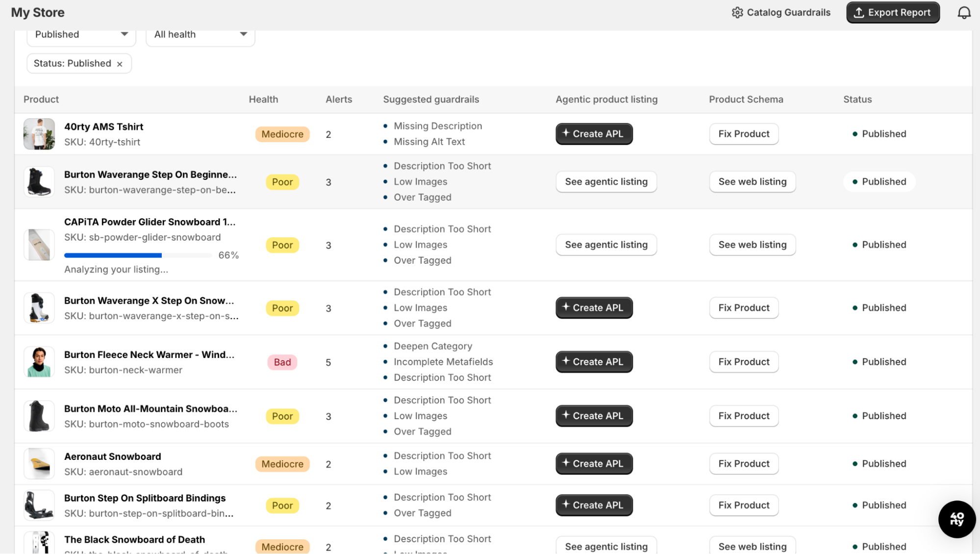This screenshot has height=554, width=980.
Task: See agentic listing for Burton Waverange Step On Beginner
Action: [x=606, y=182]
